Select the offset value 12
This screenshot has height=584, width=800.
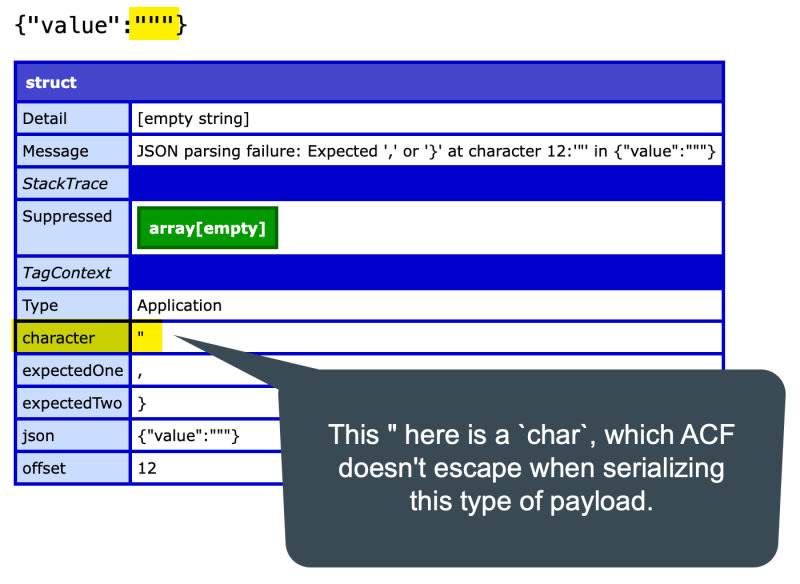point(148,468)
